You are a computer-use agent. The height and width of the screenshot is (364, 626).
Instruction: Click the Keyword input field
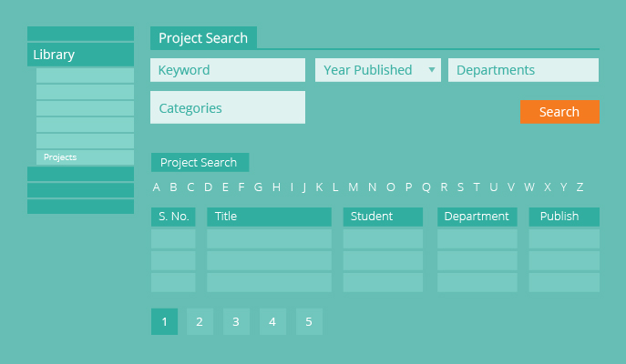tap(227, 70)
